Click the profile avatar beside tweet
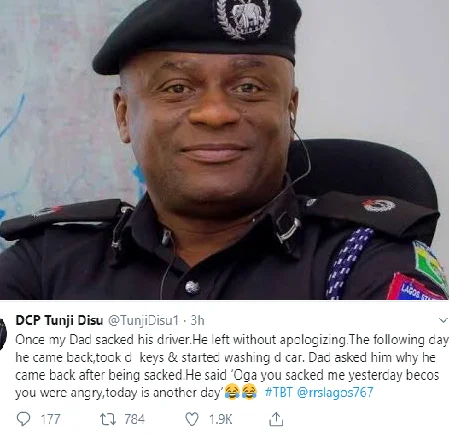 coord(3,334)
